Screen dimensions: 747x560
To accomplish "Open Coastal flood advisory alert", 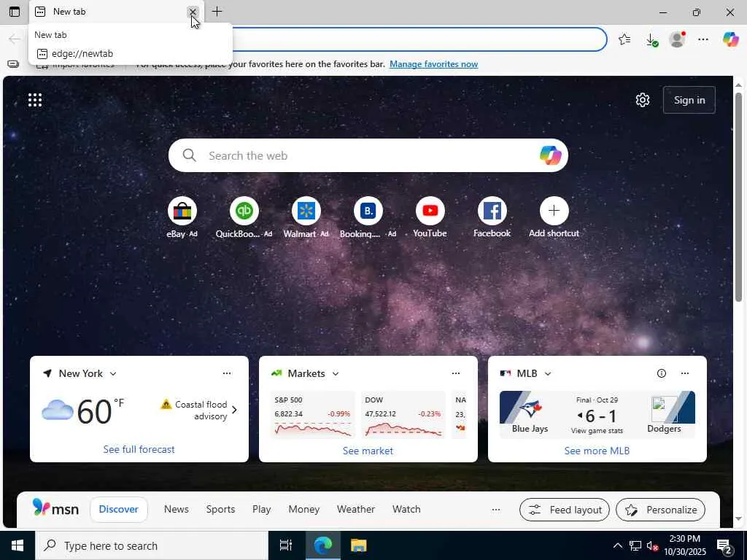I will [199, 410].
